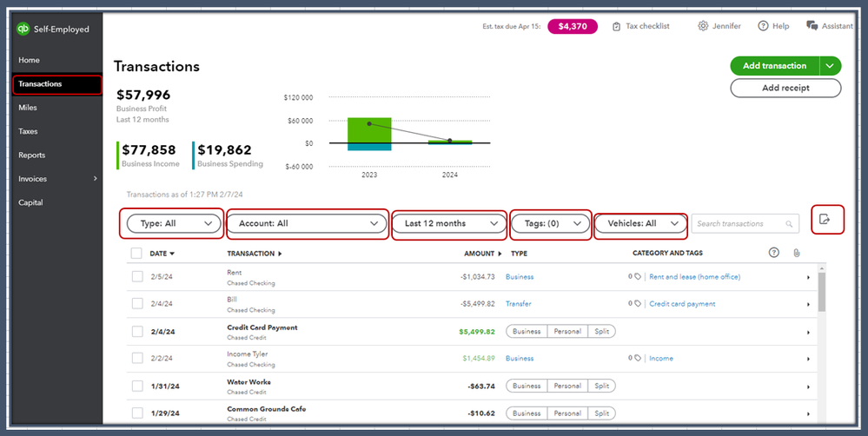
Task: Click the attachment paperclip column icon
Action: point(796,253)
